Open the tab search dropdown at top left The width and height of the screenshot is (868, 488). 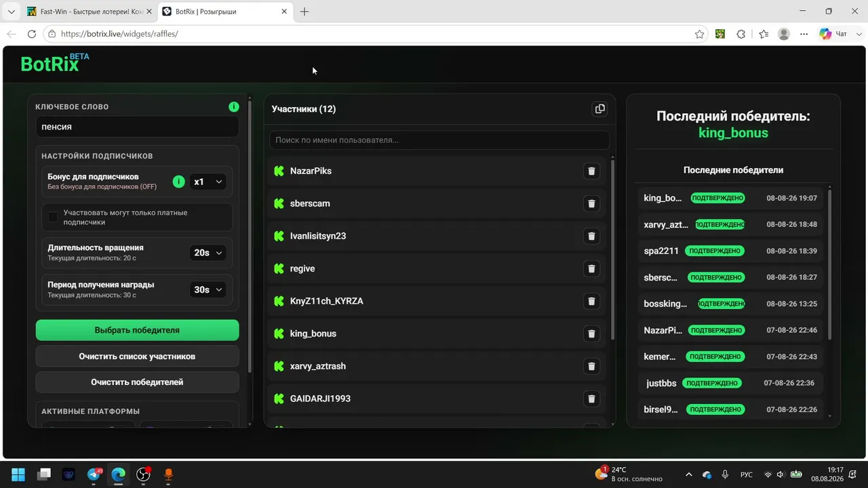[11, 12]
